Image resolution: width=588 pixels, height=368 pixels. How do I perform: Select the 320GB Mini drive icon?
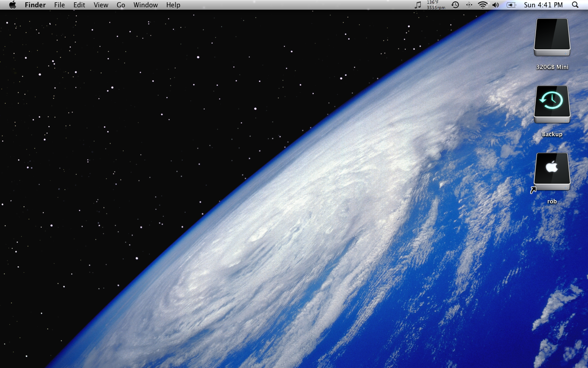(x=552, y=37)
